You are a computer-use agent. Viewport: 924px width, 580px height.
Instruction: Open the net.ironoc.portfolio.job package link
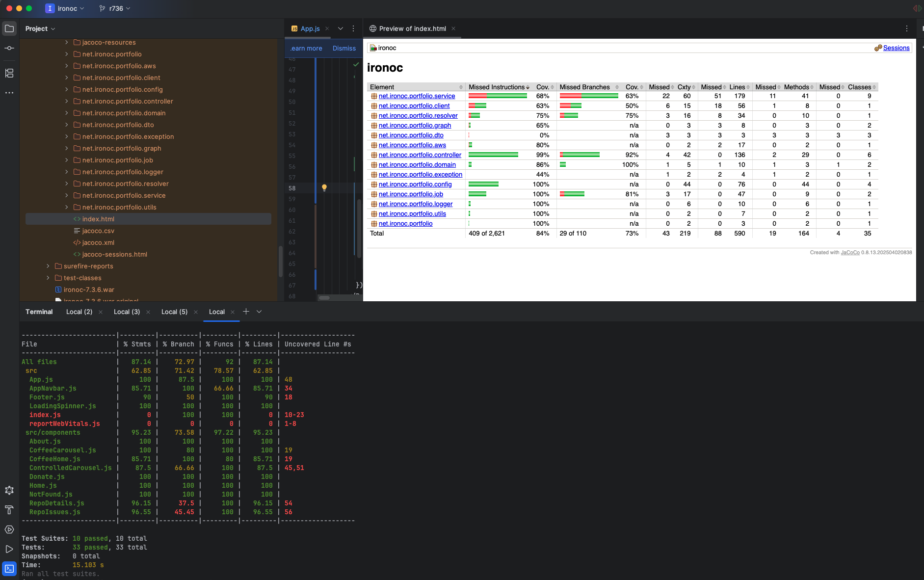(411, 194)
